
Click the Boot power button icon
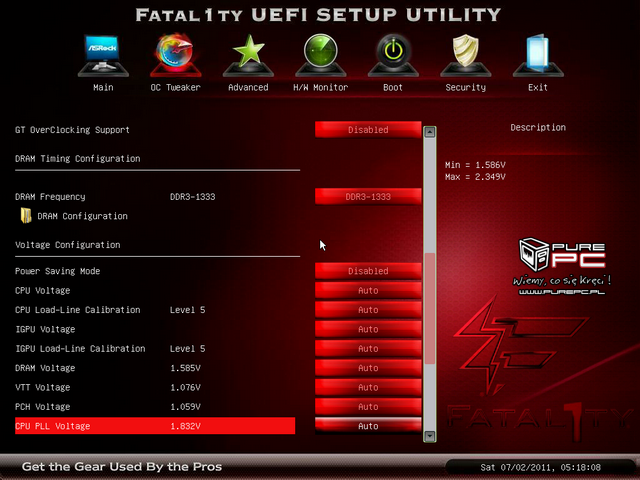pyautogui.click(x=393, y=56)
